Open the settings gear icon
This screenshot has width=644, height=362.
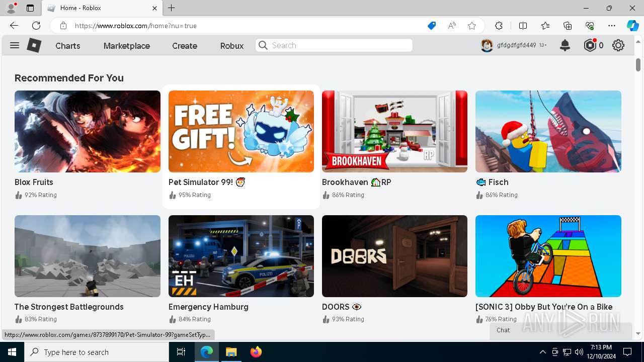tap(618, 45)
